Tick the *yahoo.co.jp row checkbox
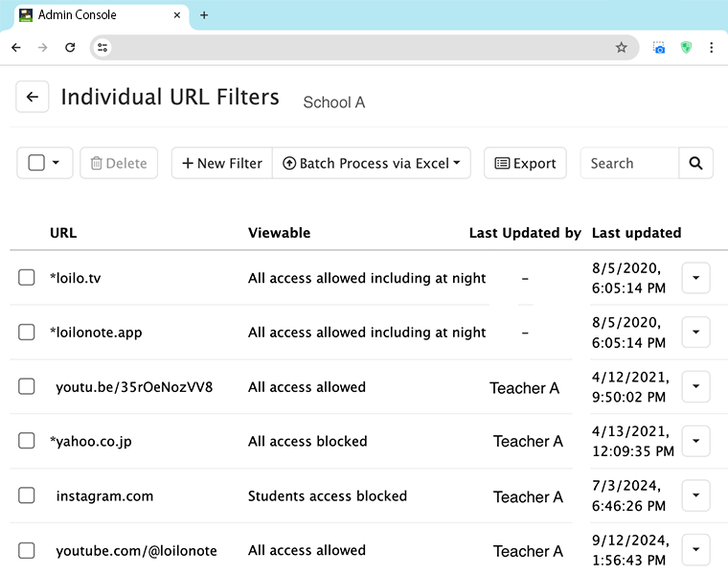This screenshot has width=728, height=575. (27, 441)
